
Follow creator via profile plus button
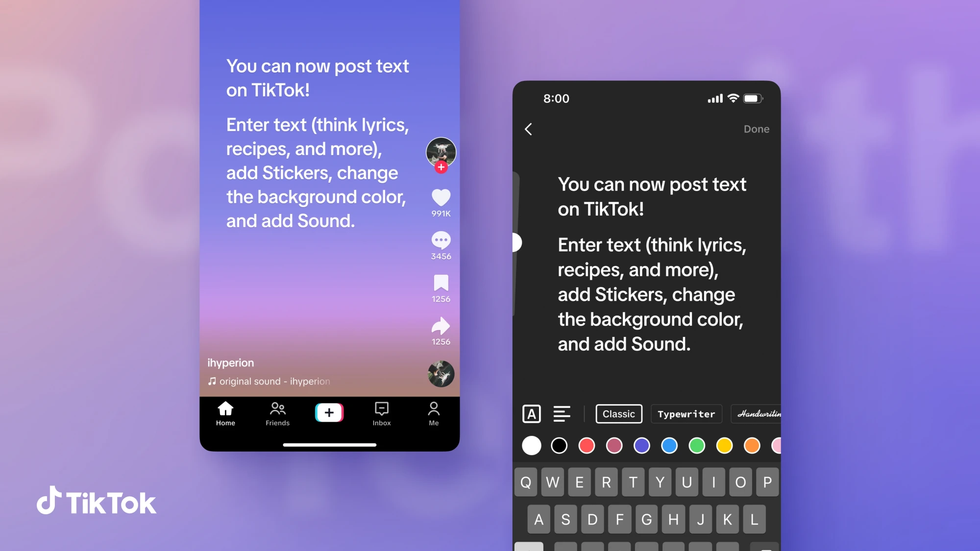coord(441,168)
